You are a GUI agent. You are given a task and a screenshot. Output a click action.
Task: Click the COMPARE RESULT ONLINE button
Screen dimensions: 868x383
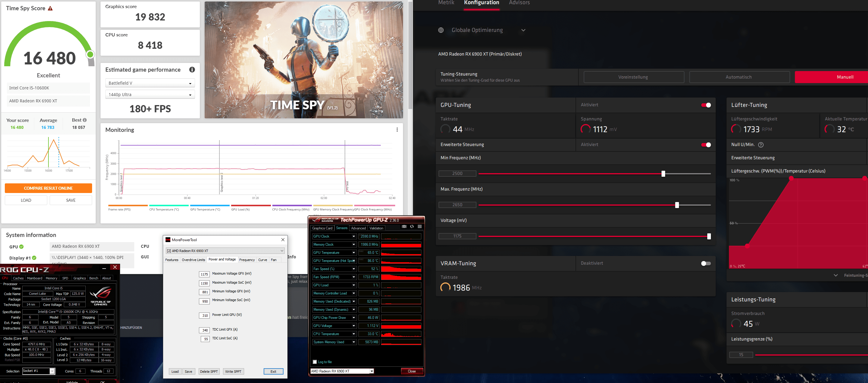click(x=48, y=188)
